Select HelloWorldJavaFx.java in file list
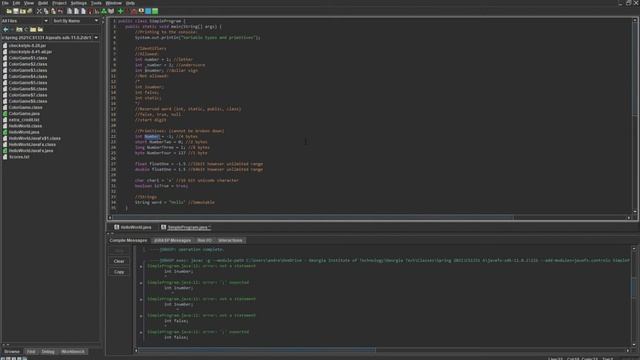The height and width of the screenshot is (360, 640). click(x=31, y=151)
